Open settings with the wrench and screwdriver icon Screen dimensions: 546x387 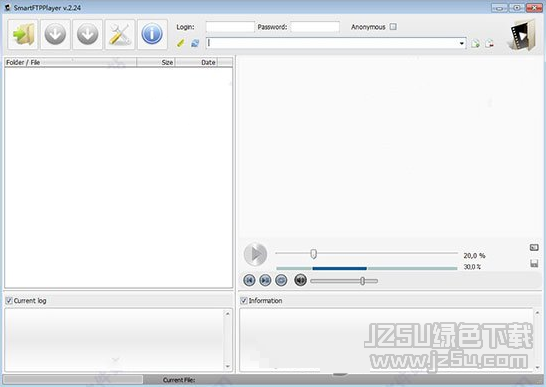click(x=120, y=34)
